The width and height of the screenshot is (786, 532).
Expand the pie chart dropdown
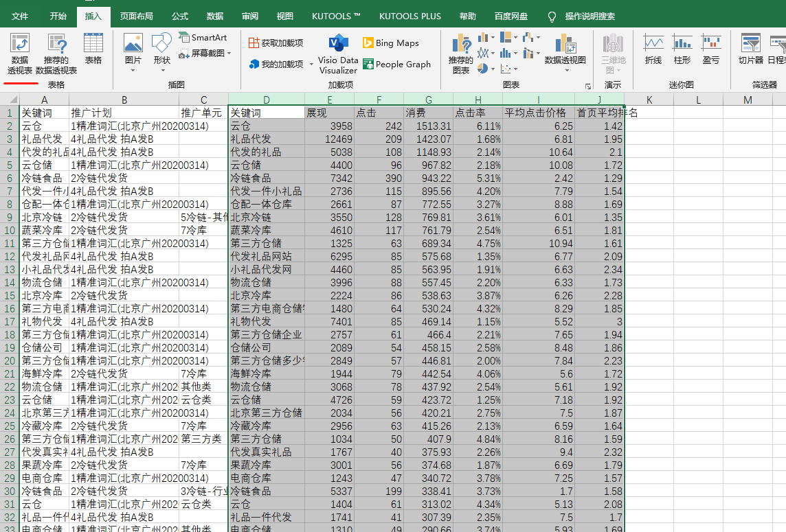492,69
